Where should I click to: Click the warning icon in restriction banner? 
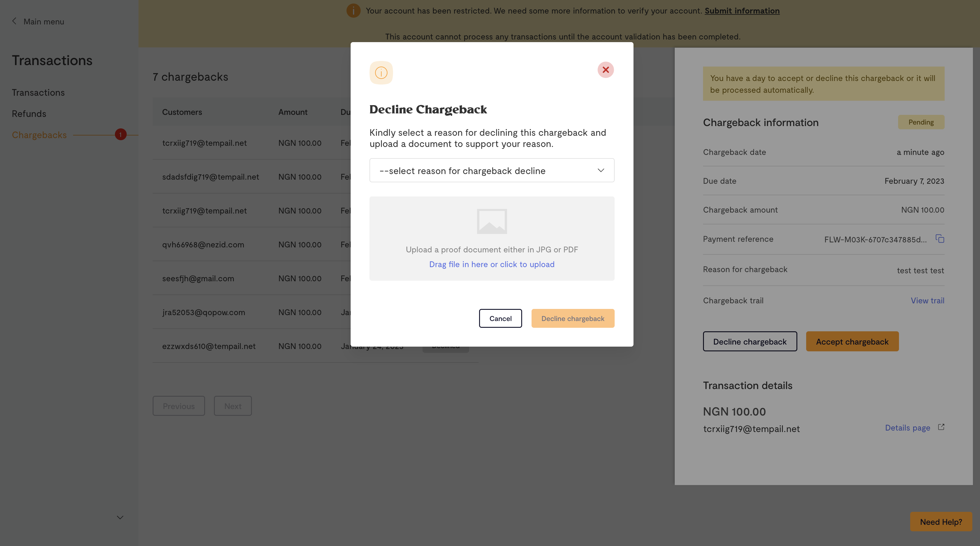click(x=353, y=11)
